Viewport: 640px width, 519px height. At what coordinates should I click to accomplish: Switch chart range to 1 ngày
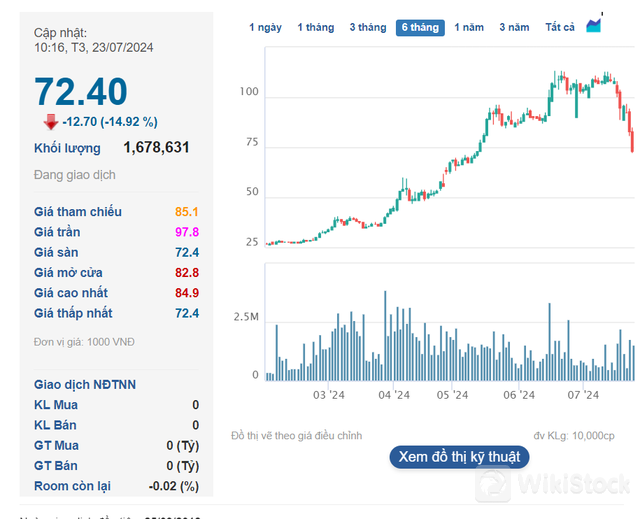pos(265,28)
